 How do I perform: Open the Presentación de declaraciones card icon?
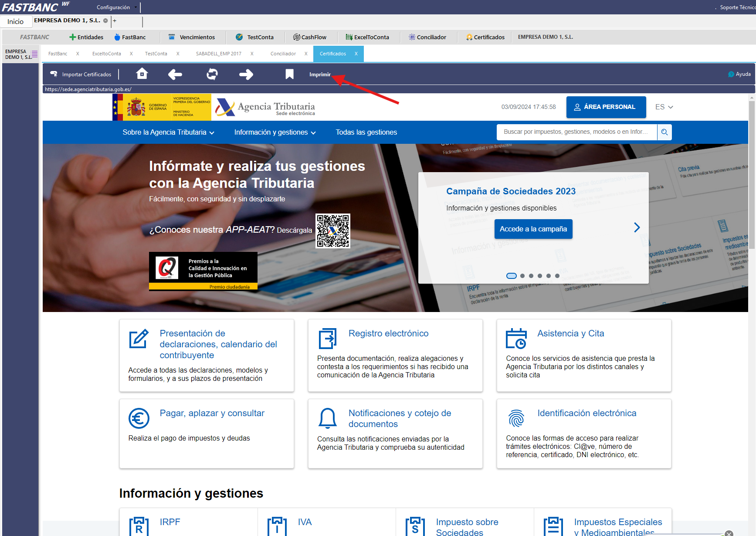pyautogui.click(x=139, y=339)
